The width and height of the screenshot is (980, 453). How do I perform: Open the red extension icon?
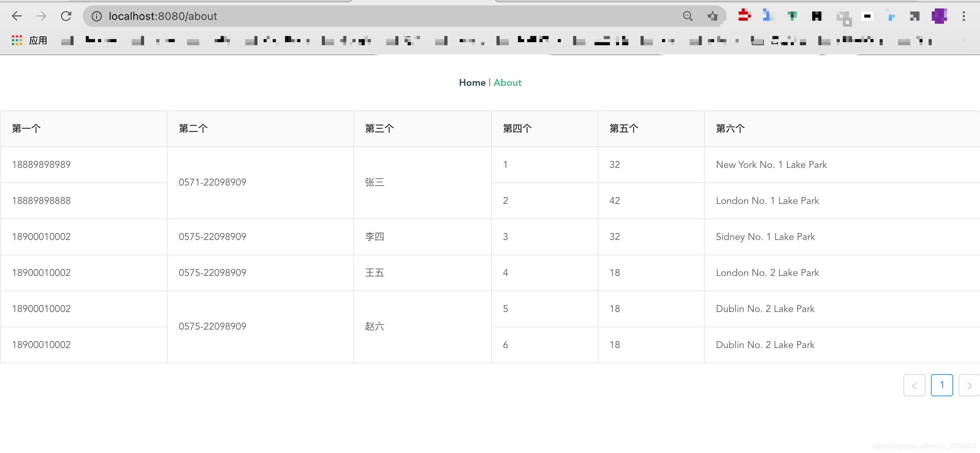(x=744, y=16)
